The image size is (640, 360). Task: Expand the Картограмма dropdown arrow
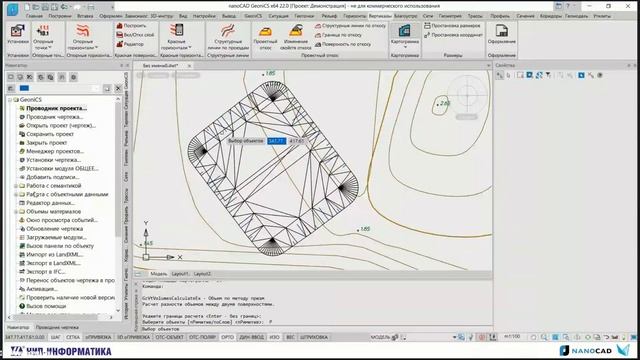point(405,47)
